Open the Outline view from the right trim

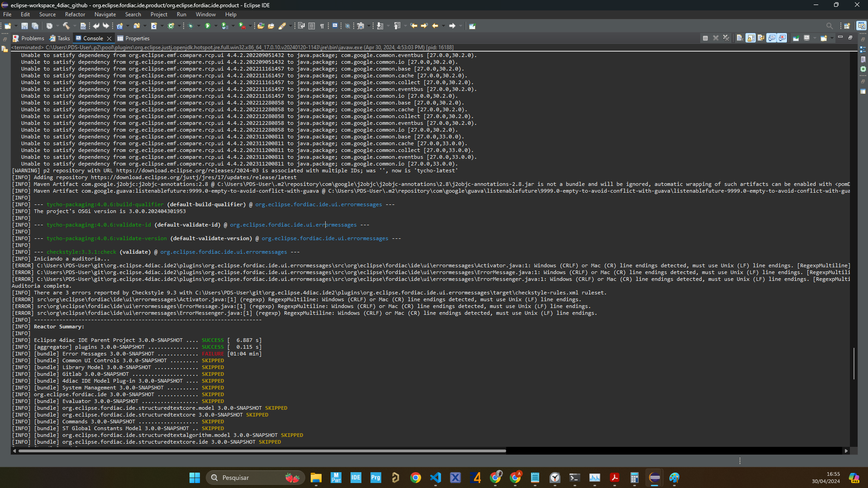point(863,49)
